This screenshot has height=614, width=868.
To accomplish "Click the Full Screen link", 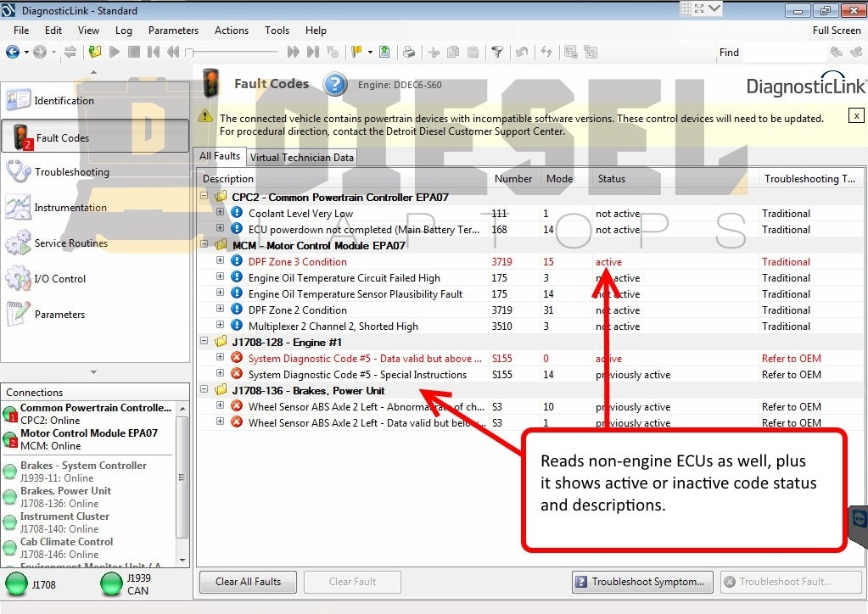I will point(837,31).
